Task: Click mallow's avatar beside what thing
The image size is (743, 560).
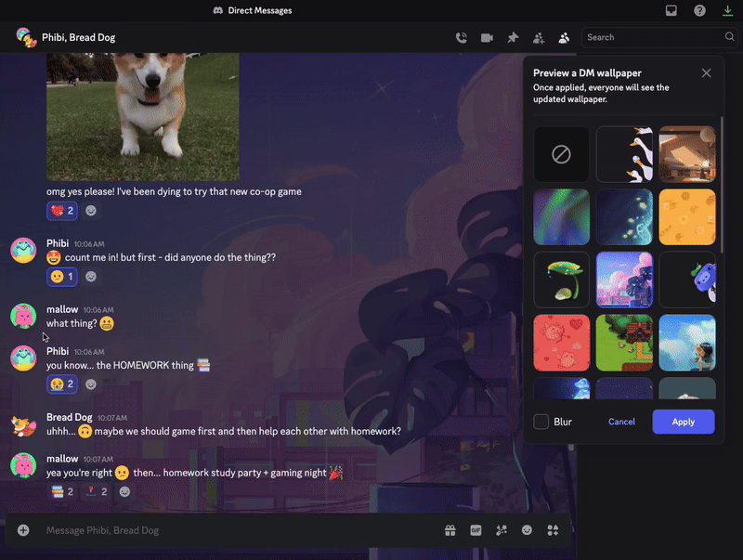Action: pos(23,316)
